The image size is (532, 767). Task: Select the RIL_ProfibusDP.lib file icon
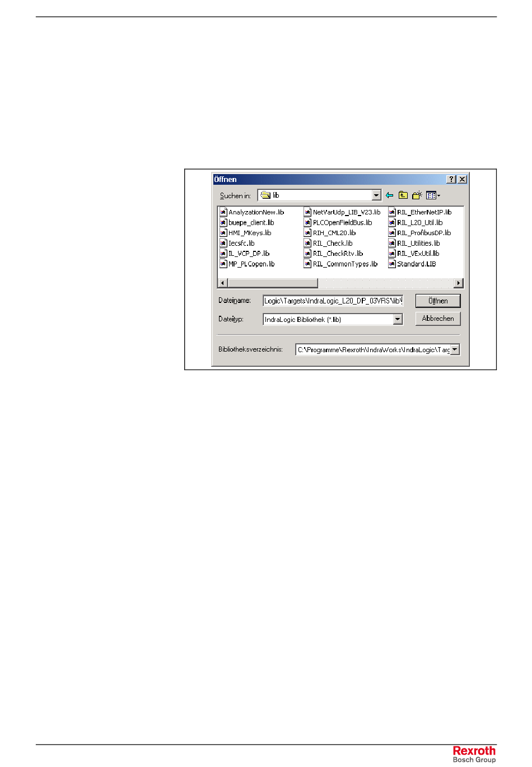(x=392, y=233)
